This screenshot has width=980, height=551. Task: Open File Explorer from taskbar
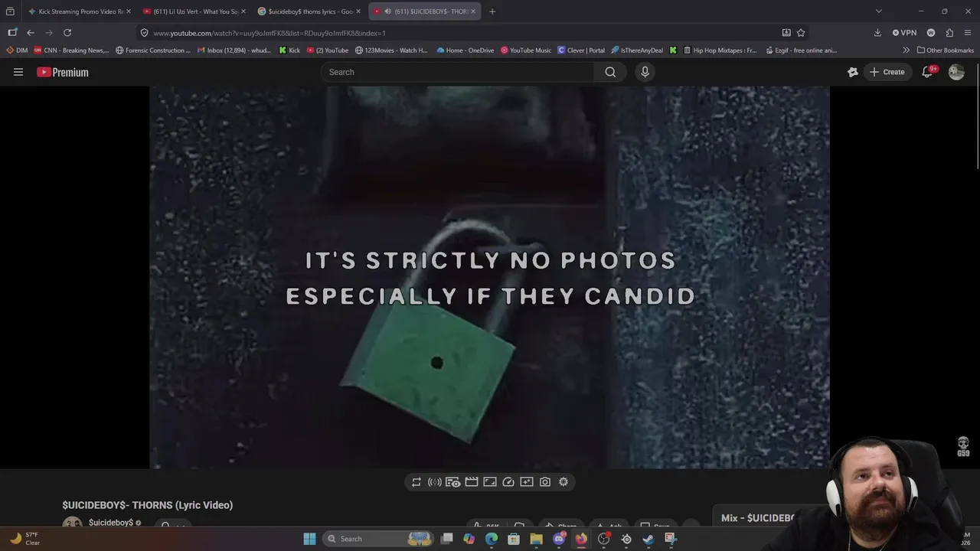pyautogui.click(x=536, y=539)
